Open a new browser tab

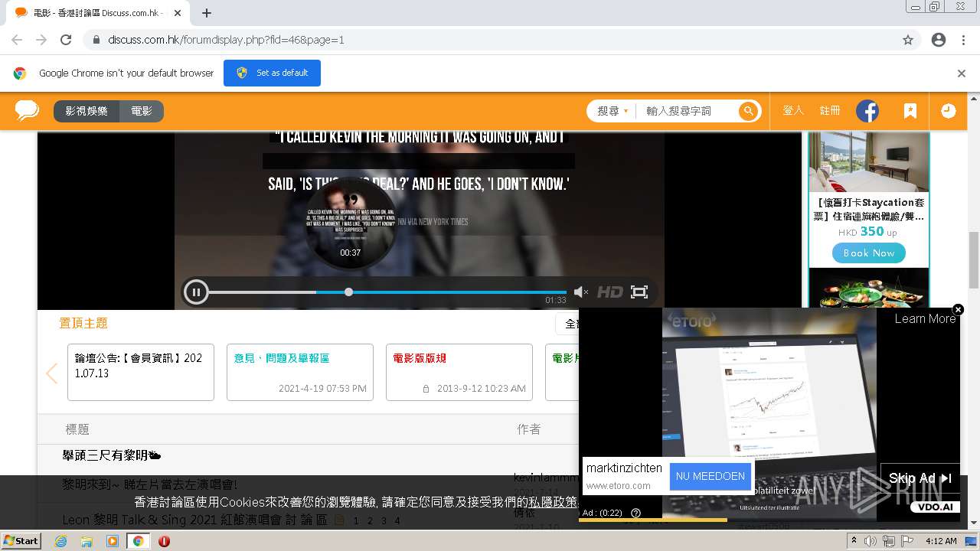(207, 13)
